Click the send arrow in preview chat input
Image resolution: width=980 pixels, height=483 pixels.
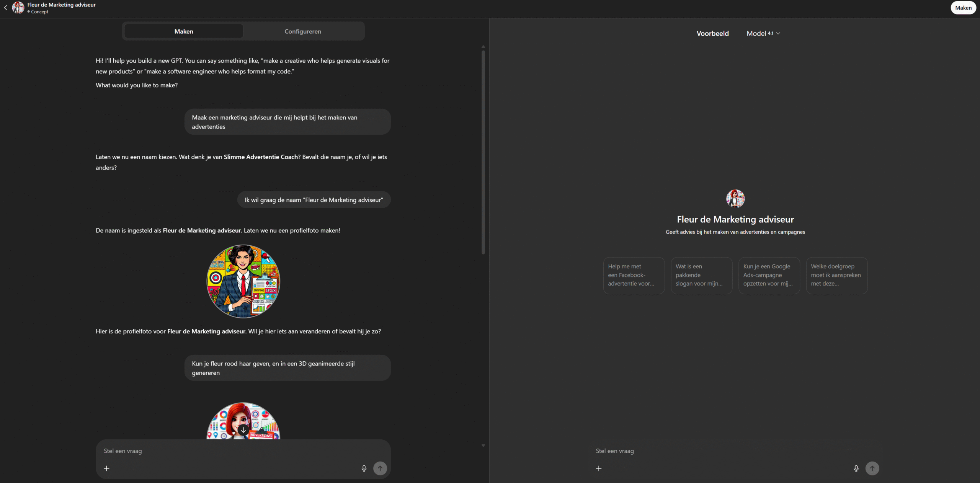pyautogui.click(x=872, y=468)
